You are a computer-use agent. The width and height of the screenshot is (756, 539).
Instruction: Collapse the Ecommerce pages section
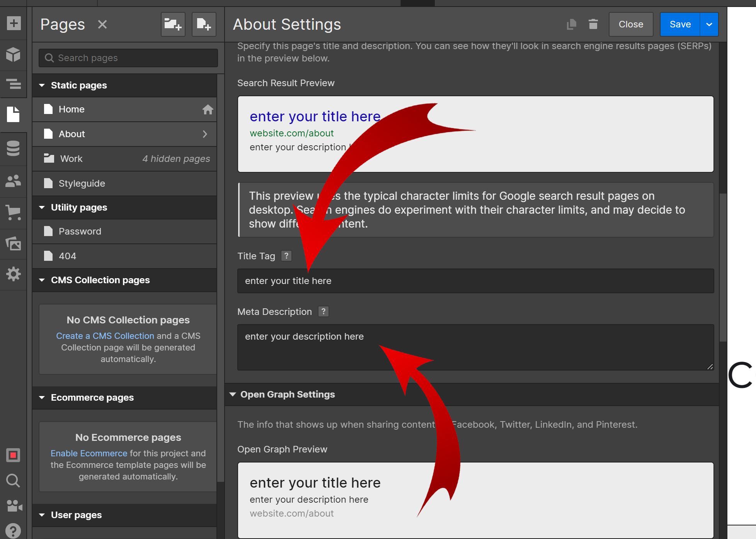coord(42,398)
